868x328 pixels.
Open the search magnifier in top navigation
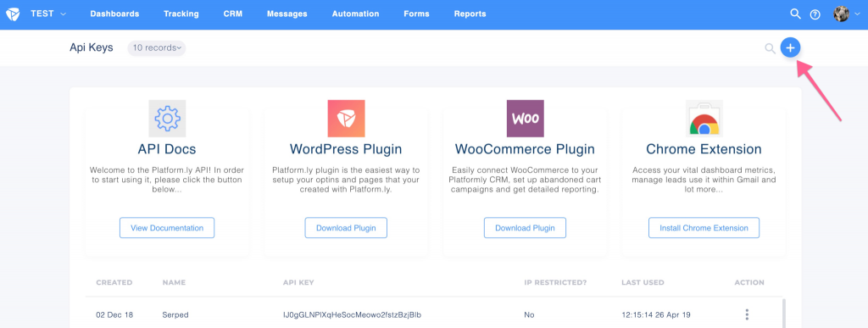tap(795, 14)
